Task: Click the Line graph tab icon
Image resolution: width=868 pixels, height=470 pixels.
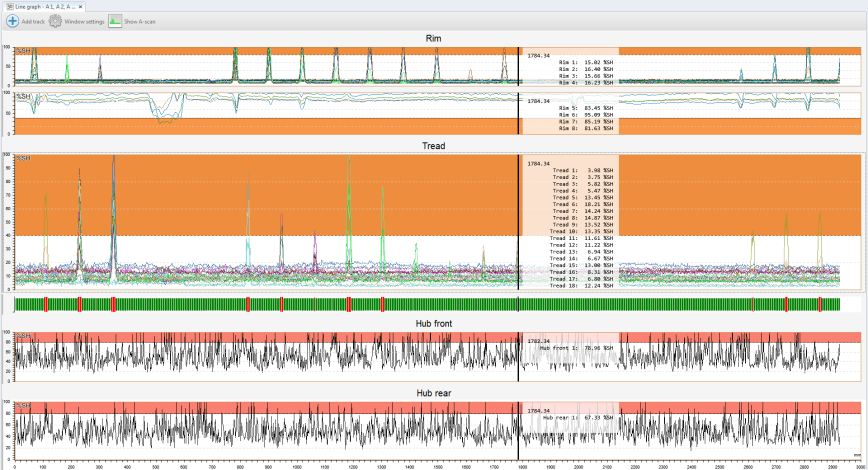Action: point(10,7)
